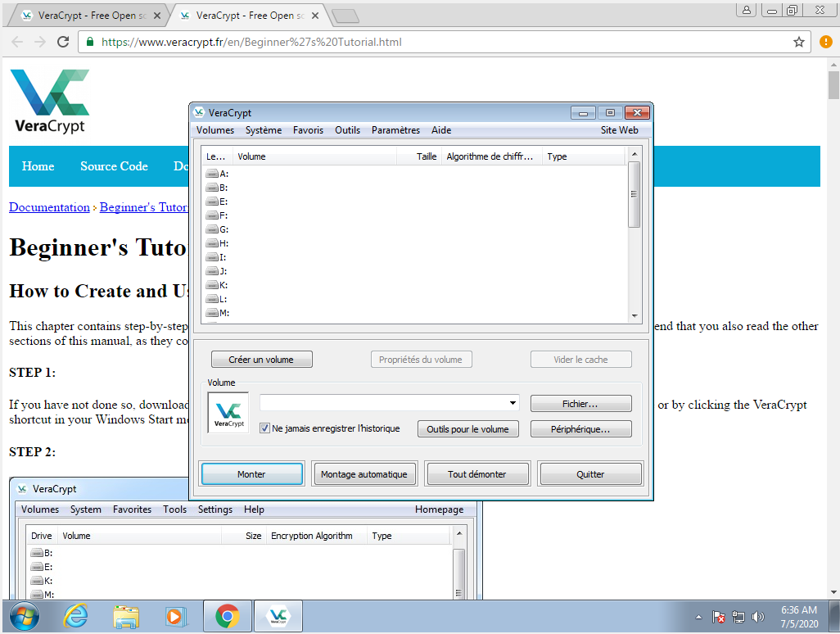Image resolution: width=840 pixels, height=634 pixels.
Task: Open the Documentation breadcrumb link
Action: click(49, 207)
